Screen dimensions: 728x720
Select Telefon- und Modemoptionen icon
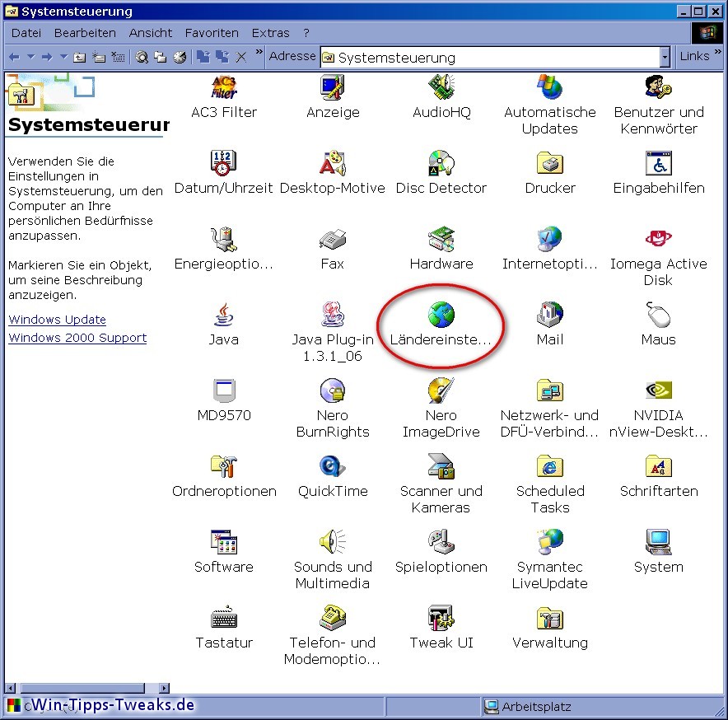[333, 618]
